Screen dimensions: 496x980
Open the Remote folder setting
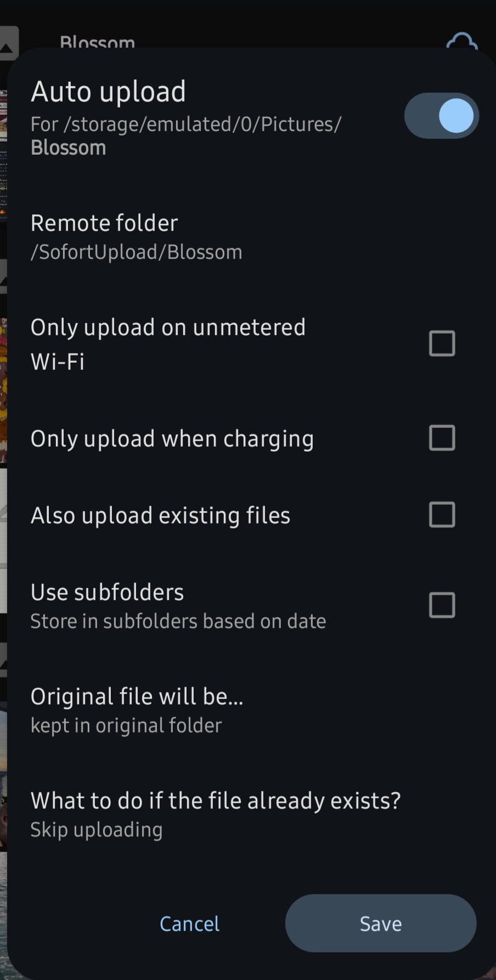coord(104,223)
